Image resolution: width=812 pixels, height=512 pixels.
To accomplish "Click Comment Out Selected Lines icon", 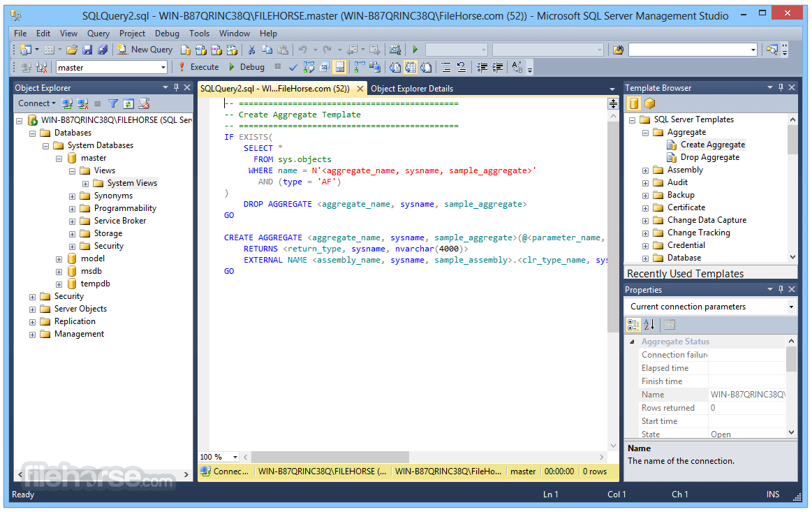I will pyautogui.click(x=446, y=67).
